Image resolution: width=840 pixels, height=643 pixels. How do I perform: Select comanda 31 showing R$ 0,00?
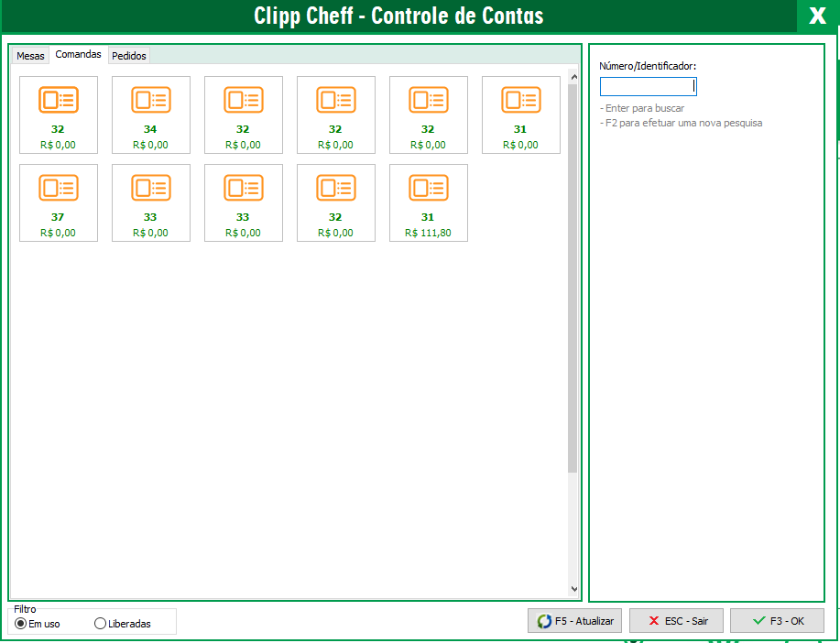pyautogui.click(x=520, y=114)
